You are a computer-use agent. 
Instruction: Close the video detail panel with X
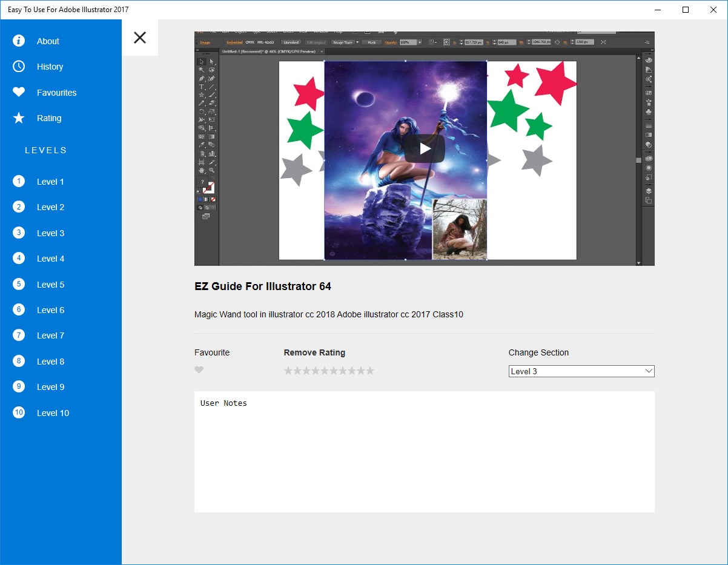pyautogui.click(x=140, y=38)
